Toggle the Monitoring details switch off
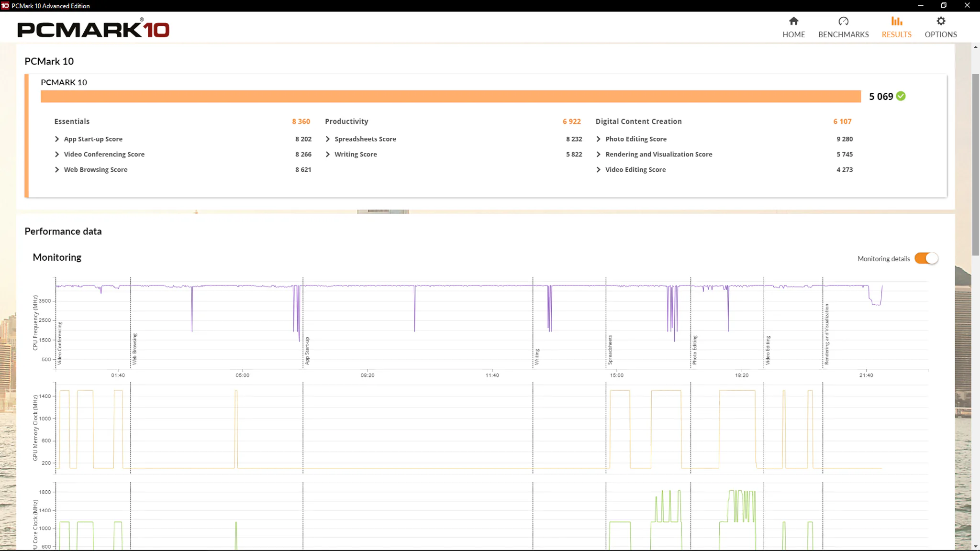The width and height of the screenshot is (980, 551). 926,258
